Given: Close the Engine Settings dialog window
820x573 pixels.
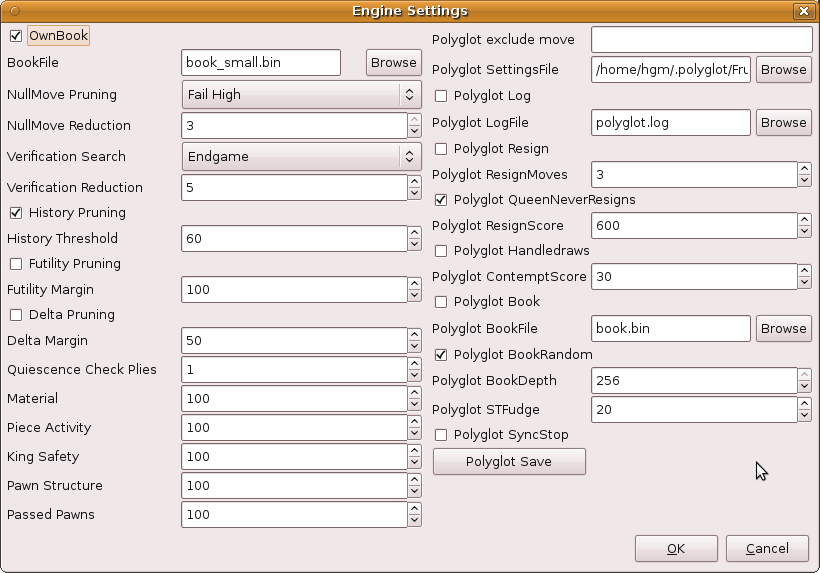Looking at the screenshot, I should (x=803, y=11).
